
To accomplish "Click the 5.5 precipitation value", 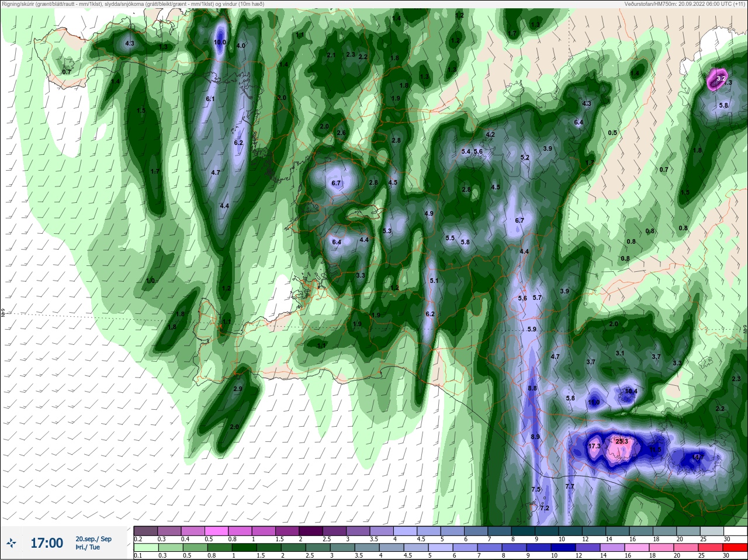I will 450,238.
